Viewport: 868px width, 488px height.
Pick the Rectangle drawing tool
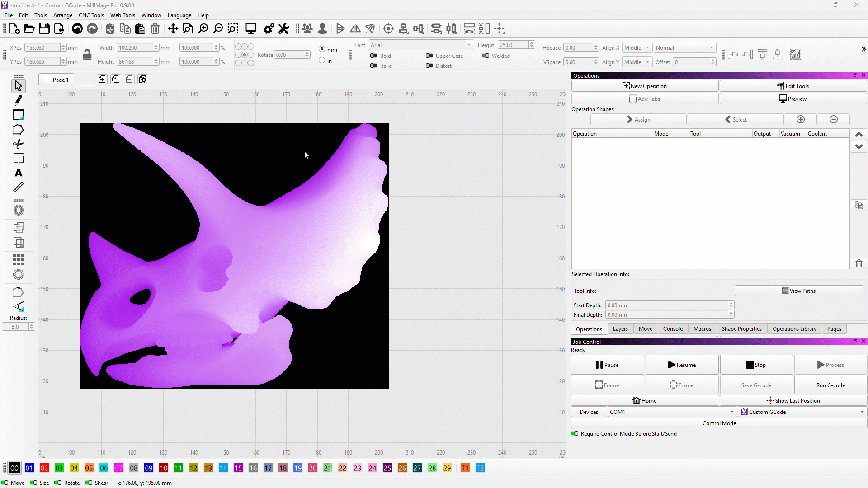click(x=18, y=115)
